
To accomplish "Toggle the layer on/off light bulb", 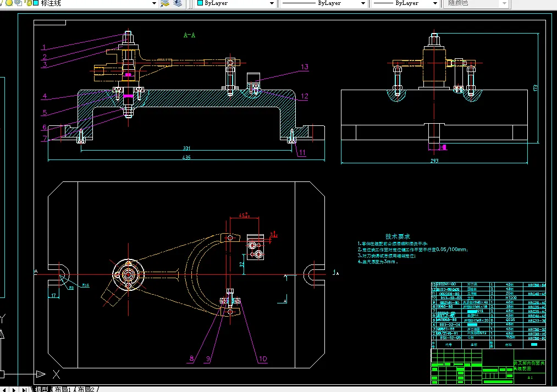I will click(9, 3).
